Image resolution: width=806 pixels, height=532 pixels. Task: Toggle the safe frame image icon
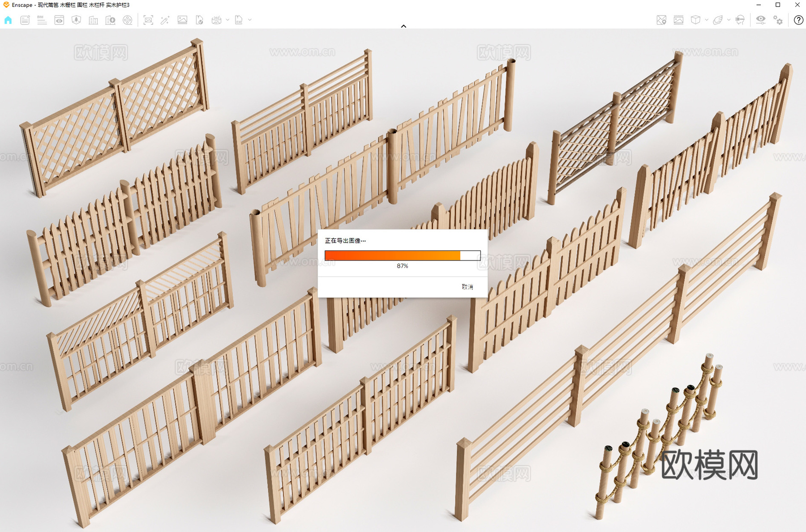678,20
